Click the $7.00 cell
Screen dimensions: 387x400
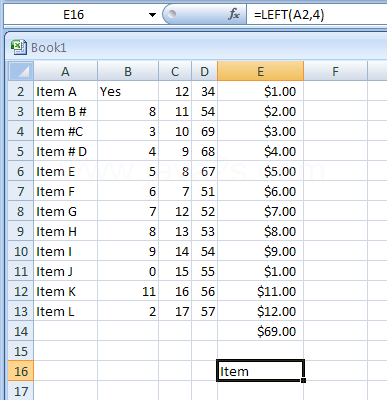pyautogui.click(x=261, y=211)
